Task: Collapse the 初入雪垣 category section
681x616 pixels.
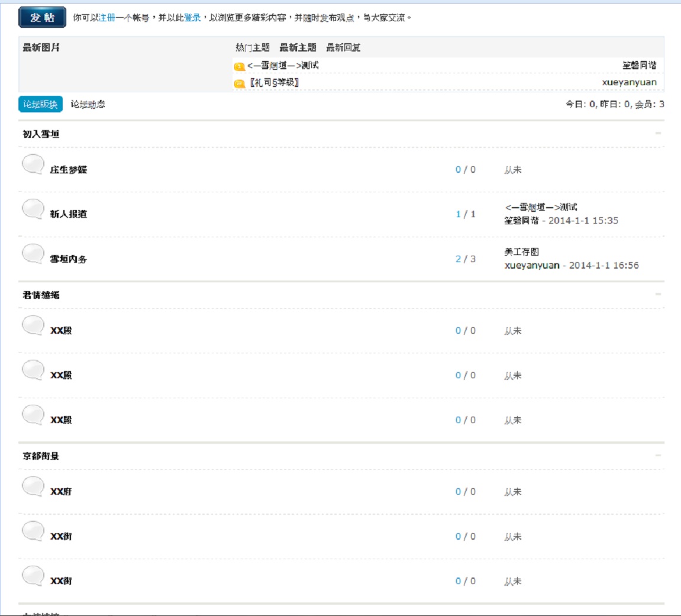Action: tap(658, 134)
